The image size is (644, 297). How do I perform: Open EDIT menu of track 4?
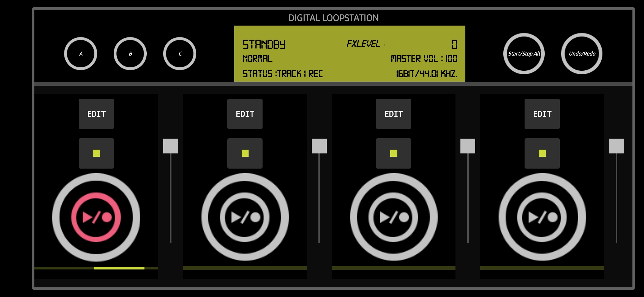pos(542,114)
